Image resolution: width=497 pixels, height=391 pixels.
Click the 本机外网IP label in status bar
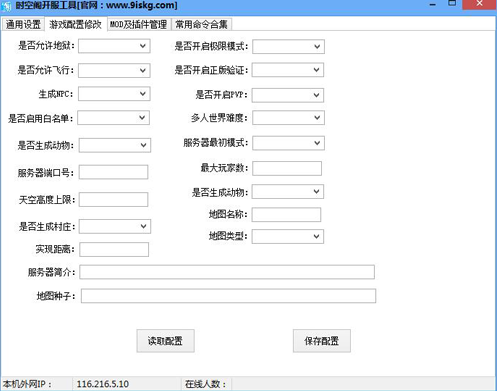tap(27, 384)
